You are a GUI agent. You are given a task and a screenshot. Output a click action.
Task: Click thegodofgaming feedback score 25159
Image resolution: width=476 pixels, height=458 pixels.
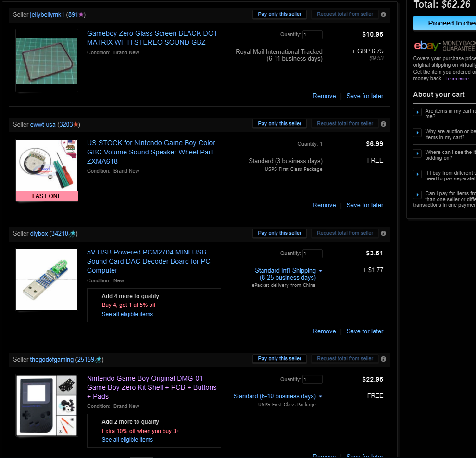click(86, 359)
